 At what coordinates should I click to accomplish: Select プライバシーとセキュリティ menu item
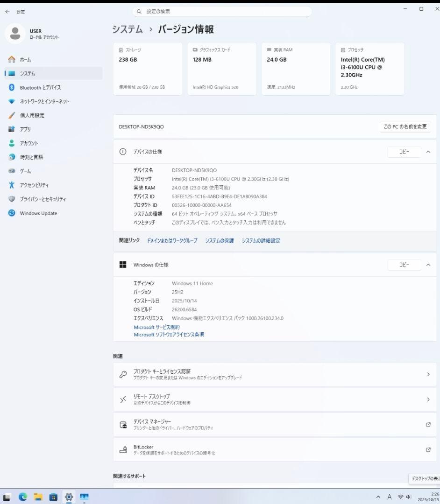tap(43, 199)
